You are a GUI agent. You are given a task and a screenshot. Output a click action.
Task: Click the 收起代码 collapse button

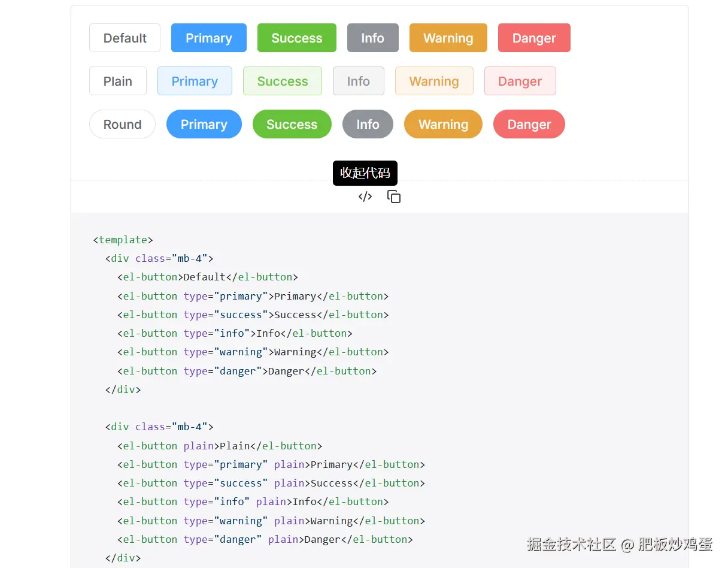tap(365, 173)
